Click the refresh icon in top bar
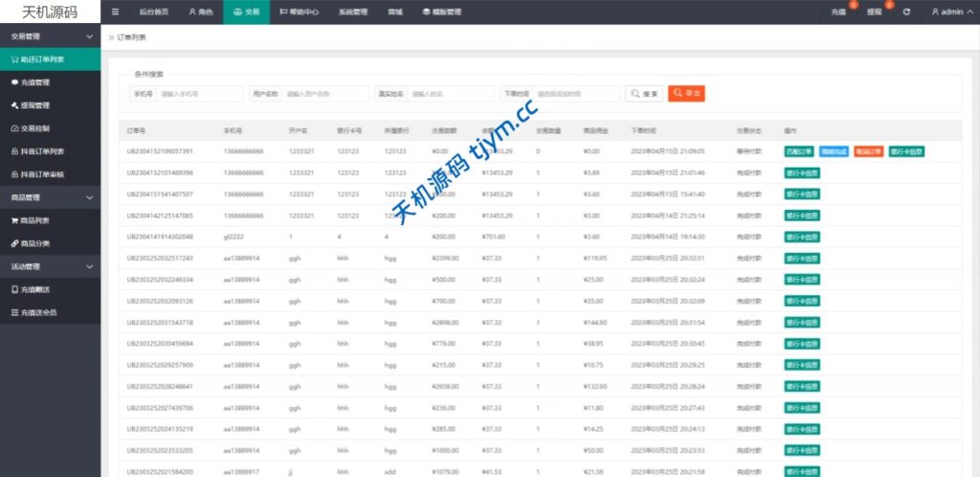Screen dimensions: 980x477 tap(905, 11)
